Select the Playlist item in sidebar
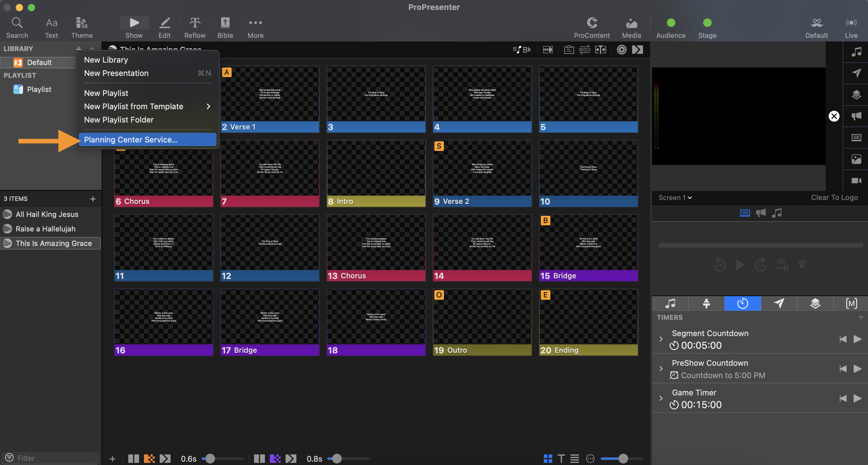Screen dimensions: 868x465 pos(39,89)
